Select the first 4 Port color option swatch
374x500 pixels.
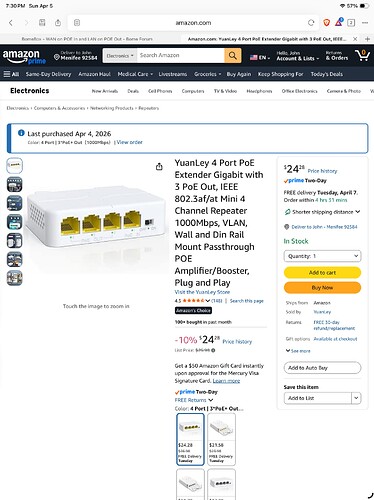point(190,439)
